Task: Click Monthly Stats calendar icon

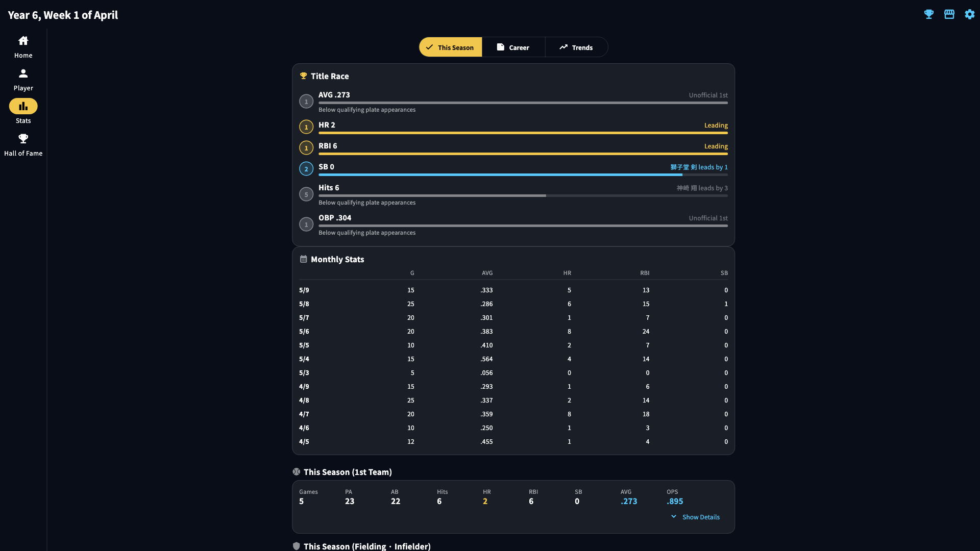Action: point(304,259)
